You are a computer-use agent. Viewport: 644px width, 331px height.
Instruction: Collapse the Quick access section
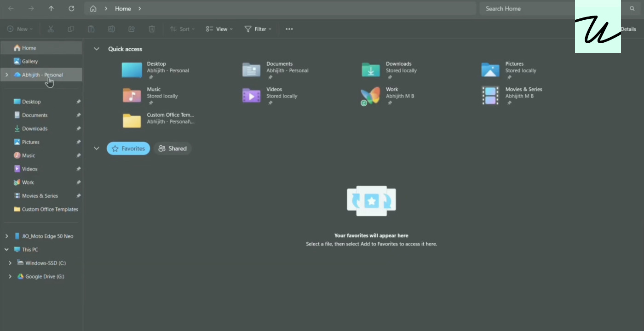point(97,49)
